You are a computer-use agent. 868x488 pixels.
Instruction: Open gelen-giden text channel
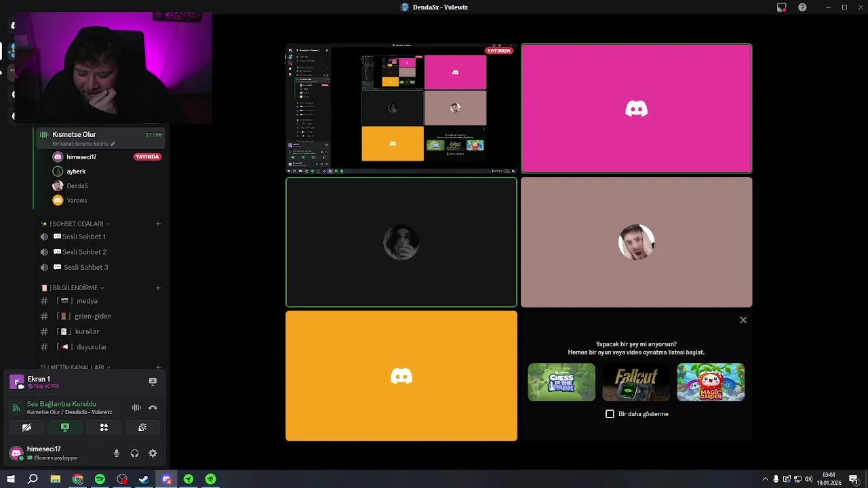coord(93,317)
